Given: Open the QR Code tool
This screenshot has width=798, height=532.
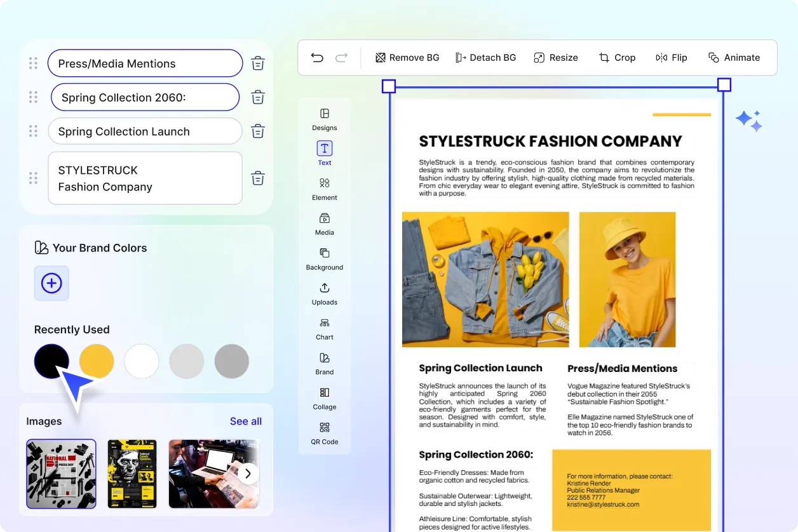Looking at the screenshot, I should [x=324, y=433].
